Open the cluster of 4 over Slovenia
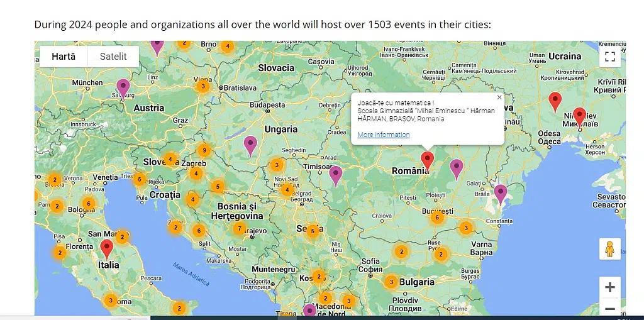Image resolution: width=644 pixels, height=320 pixels. 170,158
